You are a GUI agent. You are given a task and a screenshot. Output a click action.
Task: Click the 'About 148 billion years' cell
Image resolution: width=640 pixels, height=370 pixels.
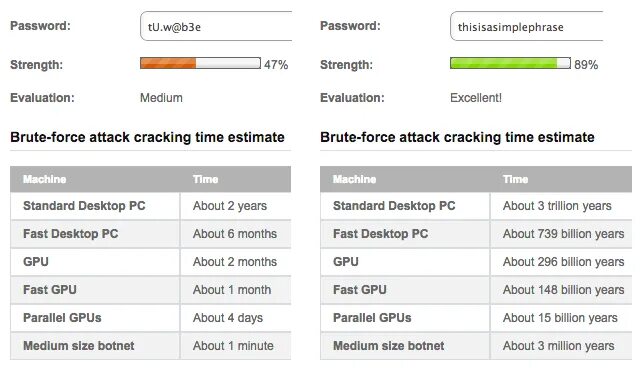click(x=561, y=290)
